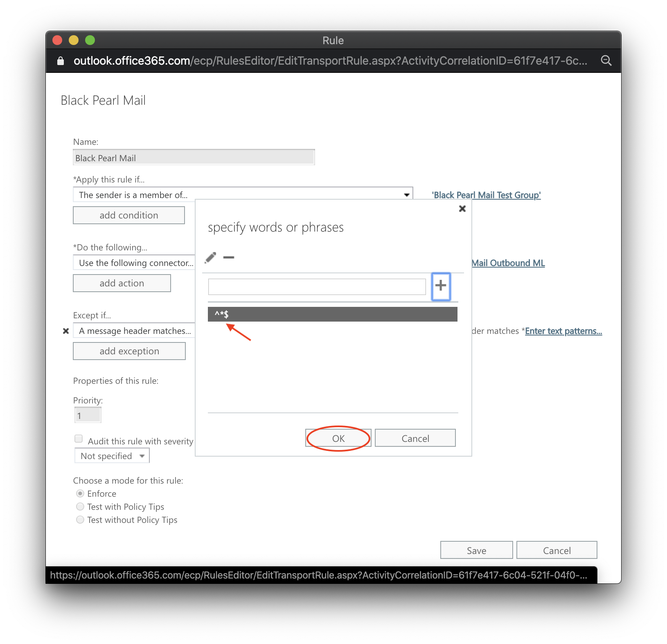The width and height of the screenshot is (667, 644).
Task: Cancel the rule editor at bottom right
Action: tap(557, 550)
